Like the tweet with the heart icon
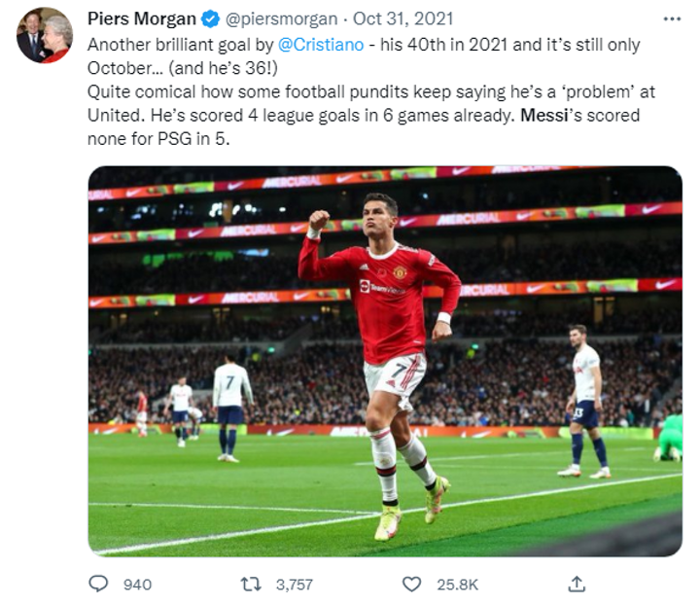 (411, 584)
